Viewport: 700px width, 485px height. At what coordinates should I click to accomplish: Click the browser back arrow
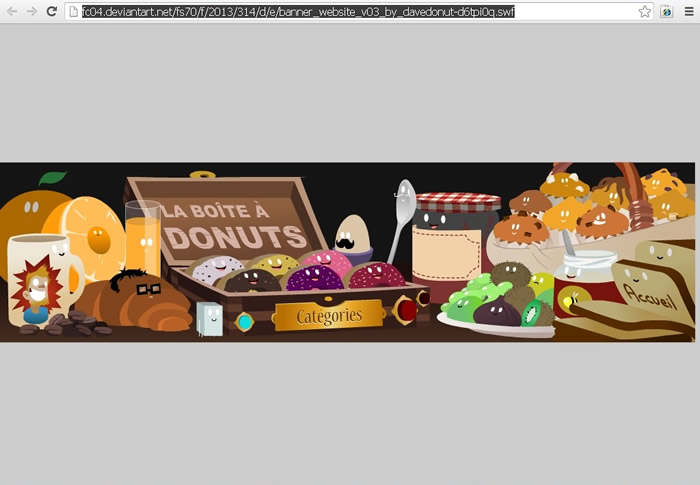(x=12, y=11)
